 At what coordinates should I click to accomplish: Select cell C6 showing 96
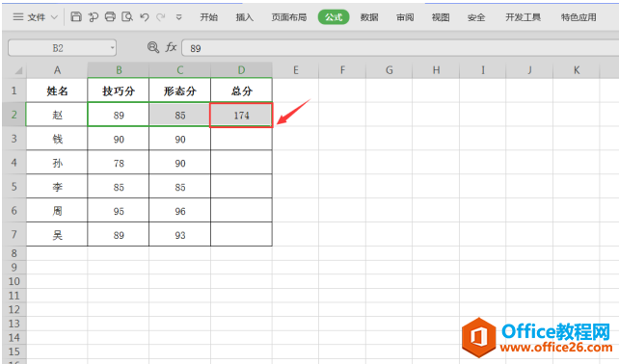click(180, 211)
